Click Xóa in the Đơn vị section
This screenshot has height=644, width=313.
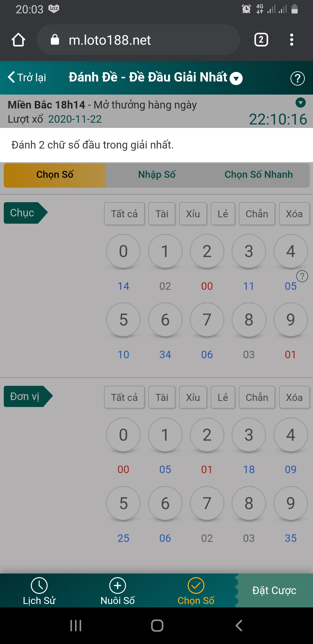[x=294, y=397]
